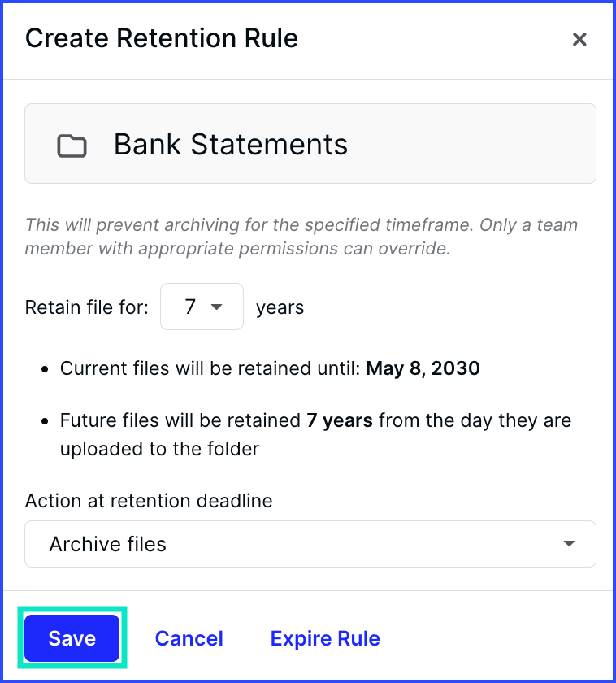Cancel creating the retention rule
The height and width of the screenshot is (683, 616).
pyautogui.click(x=189, y=638)
